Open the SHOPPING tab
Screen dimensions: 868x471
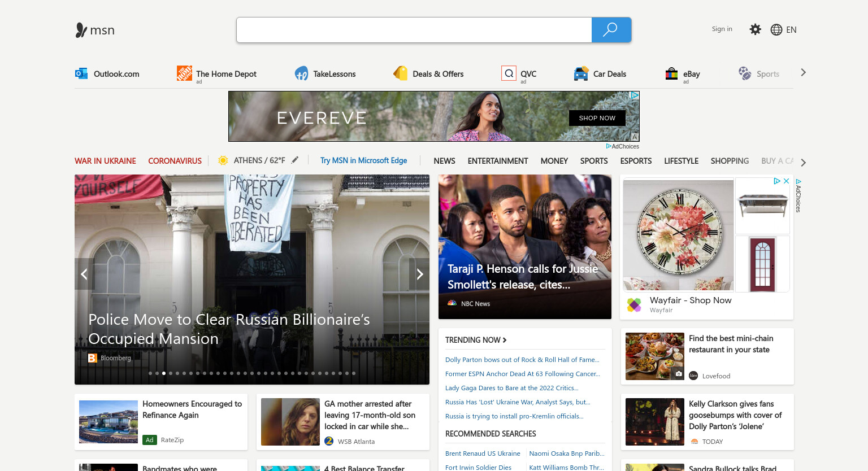[x=730, y=161]
